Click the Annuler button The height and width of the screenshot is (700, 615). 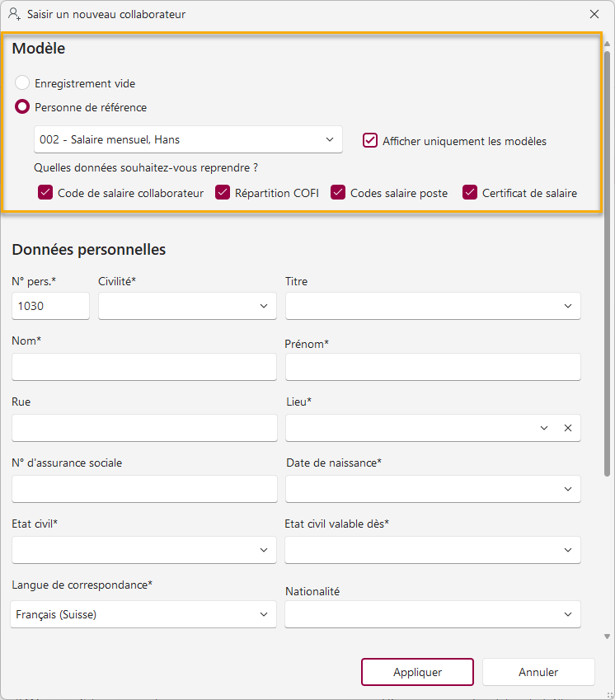tap(538, 672)
